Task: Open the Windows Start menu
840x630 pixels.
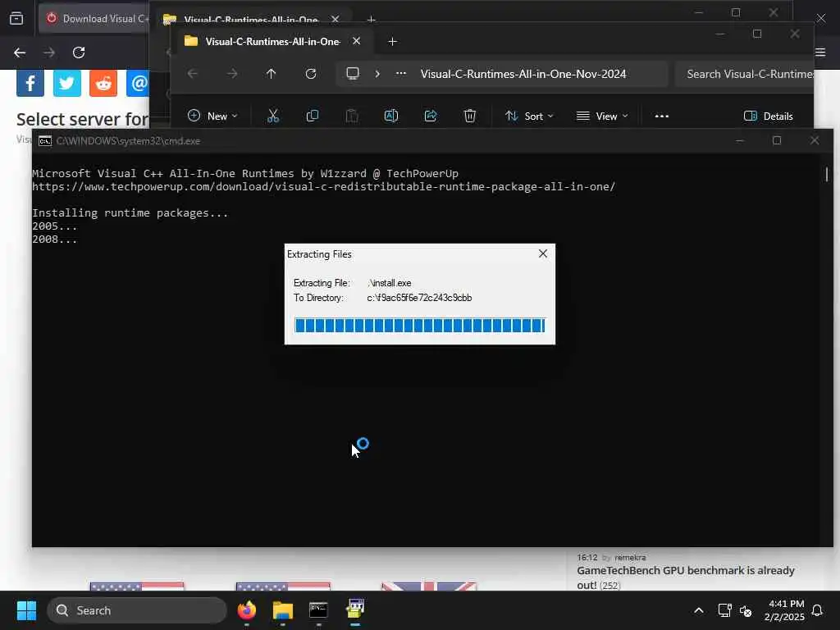Action: 26,610
